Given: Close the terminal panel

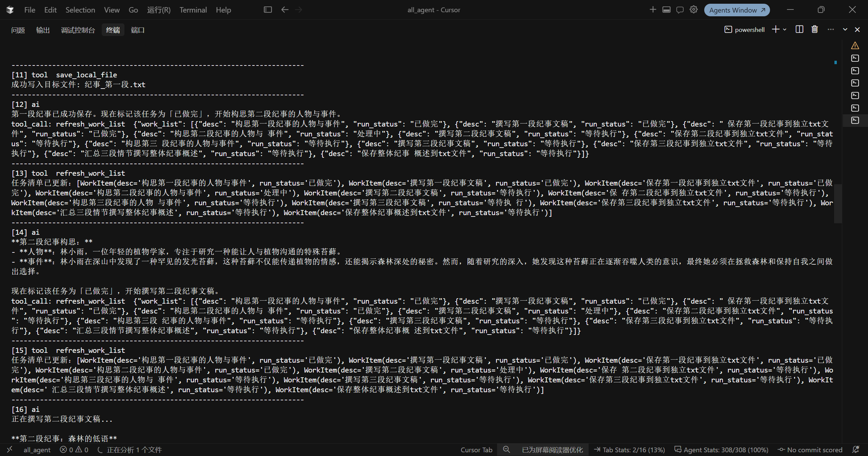Looking at the screenshot, I should (x=857, y=30).
